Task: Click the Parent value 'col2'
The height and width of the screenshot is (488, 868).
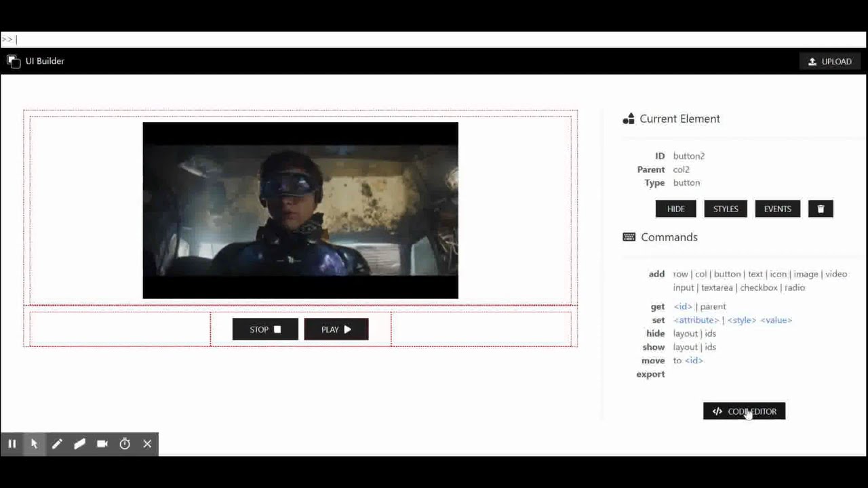Action: point(682,169)
